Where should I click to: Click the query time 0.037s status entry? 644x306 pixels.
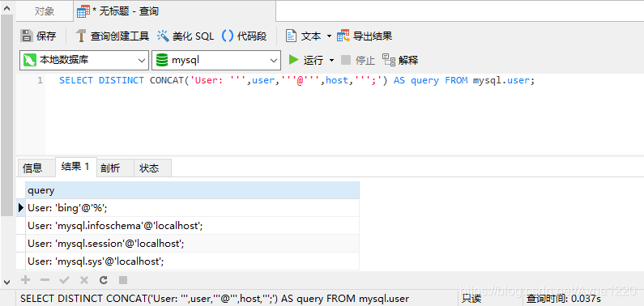pyautogui.click(x=564, y=299)
